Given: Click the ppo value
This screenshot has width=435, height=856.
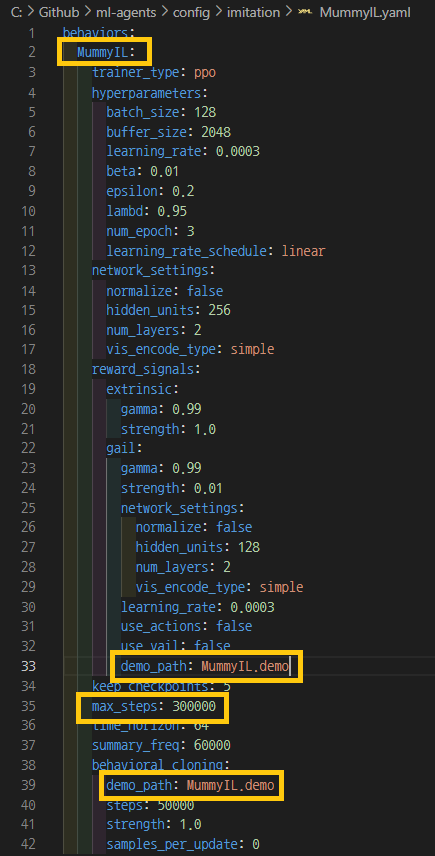Looking at the screenshot, I should click(x=205, y=73).
